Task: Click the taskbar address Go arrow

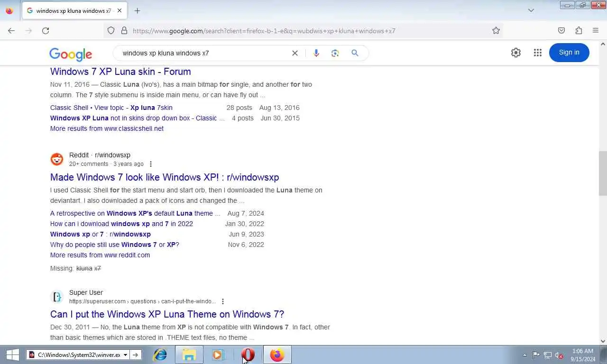Action: [x=136, y=355]
